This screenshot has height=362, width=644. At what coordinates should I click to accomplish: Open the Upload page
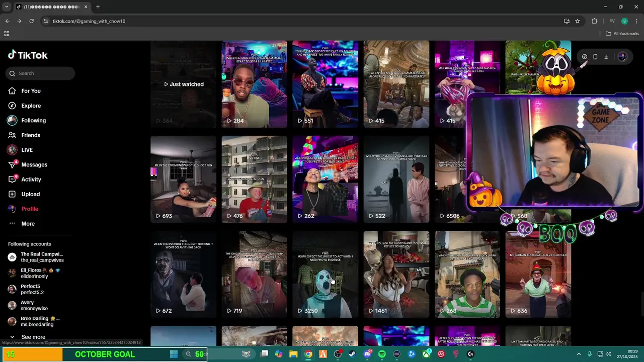30,194
